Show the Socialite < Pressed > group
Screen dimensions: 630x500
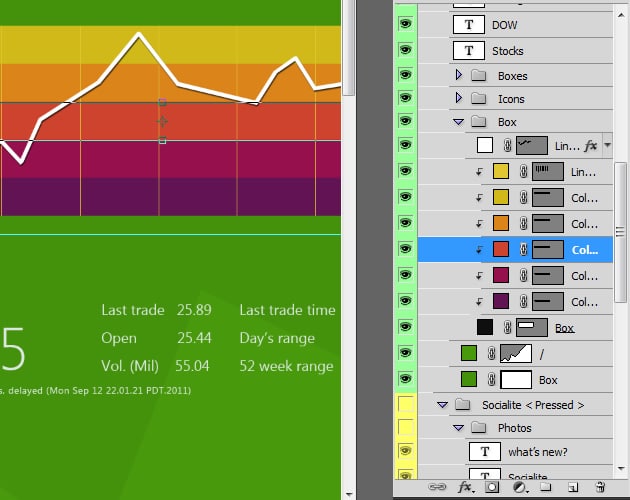pyautogui.click(x=405, y=404)
